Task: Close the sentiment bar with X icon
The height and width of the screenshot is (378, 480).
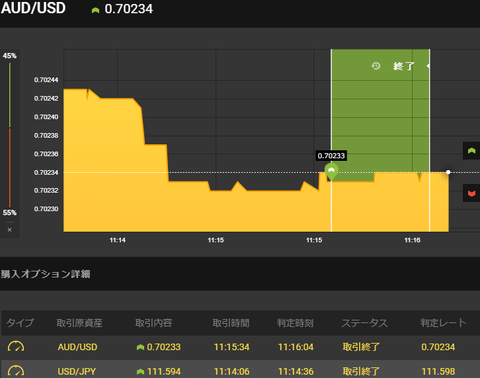Action: [x=10, y=230]
